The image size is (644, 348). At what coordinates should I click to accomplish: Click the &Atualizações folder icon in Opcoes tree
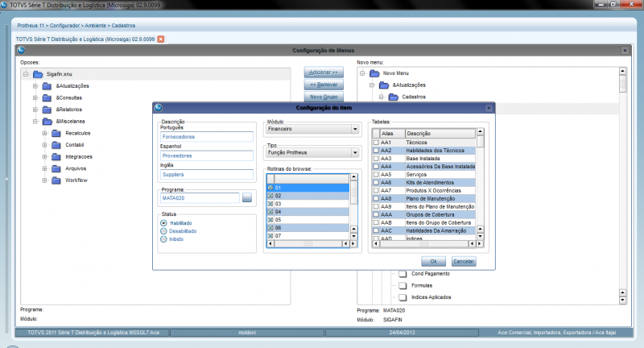click(47, 86)
